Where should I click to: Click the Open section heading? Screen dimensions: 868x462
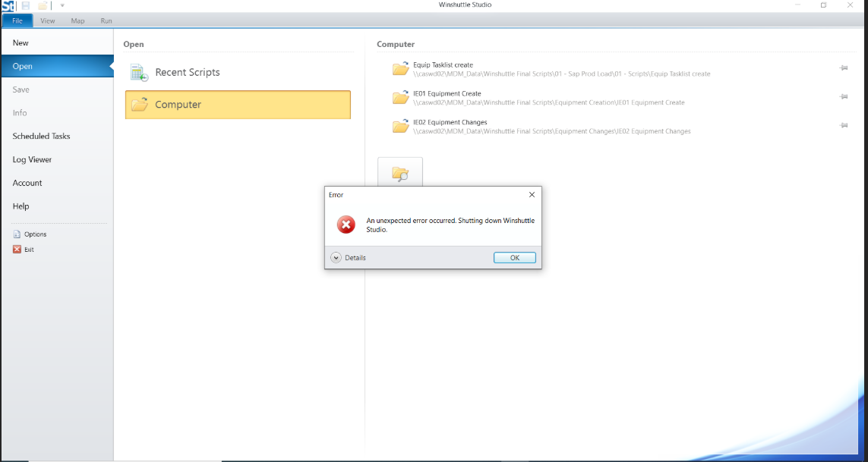(x=134, y=44)
